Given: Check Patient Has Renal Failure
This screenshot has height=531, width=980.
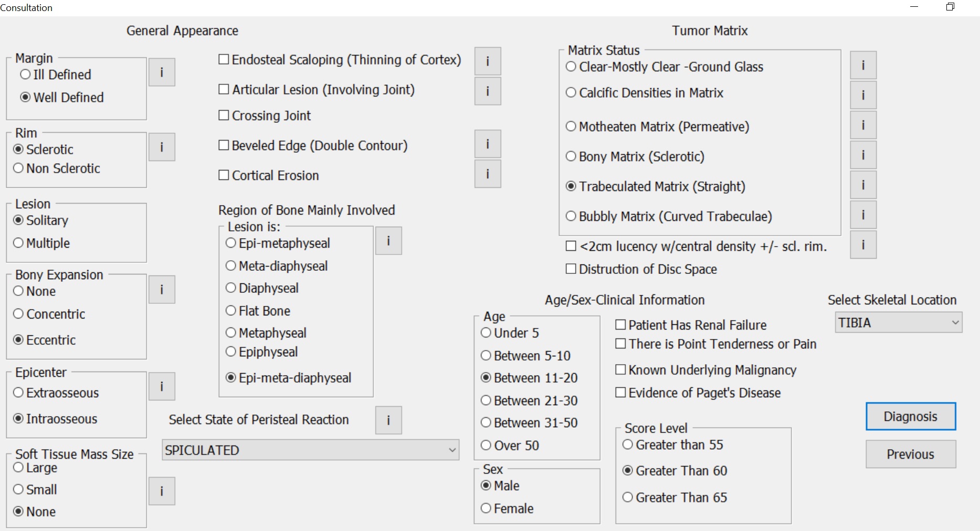Looking at the screenshot, I should (691, 325).
